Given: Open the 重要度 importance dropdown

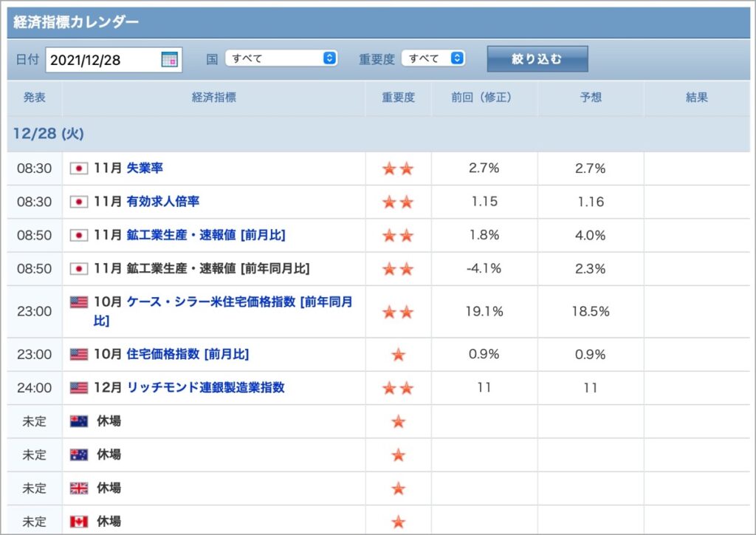Looking at the screenshot, I should click(x=433, y=58).
